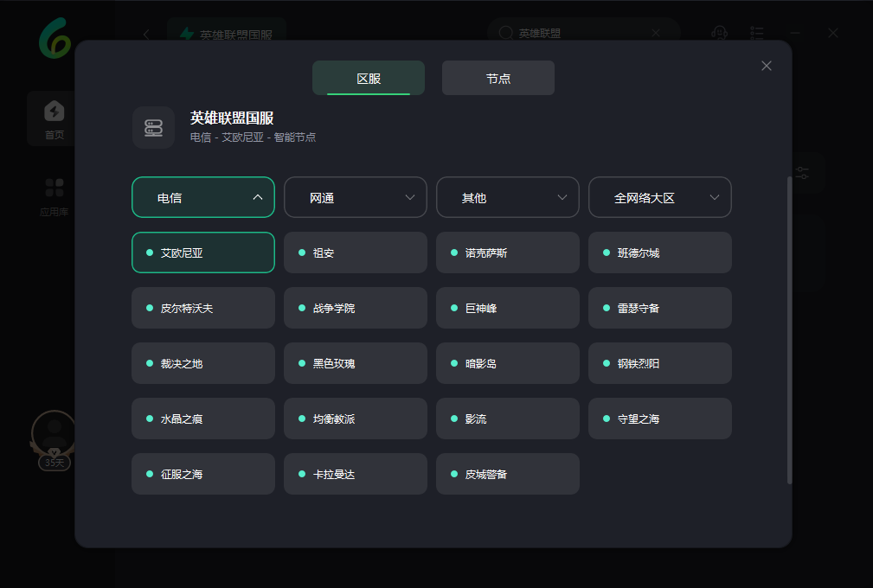The image size is (873, 588).
Task: Switch to the 节点 tab
Action: [x=498, y=78]
